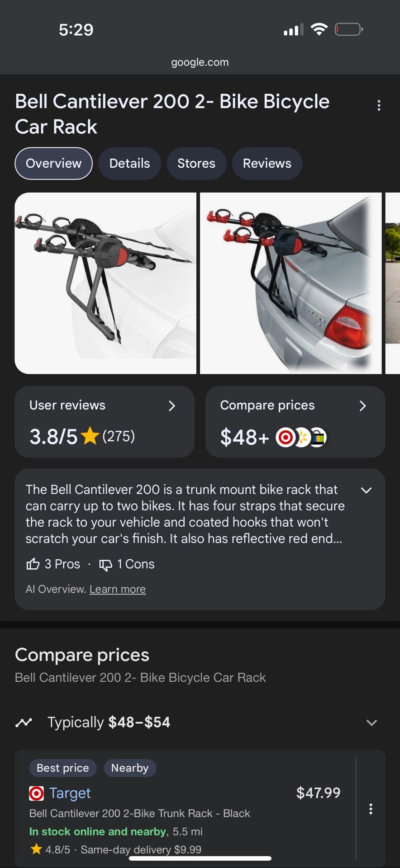The width and height of the screenshot is (400, 868).
Task: Tap the Target logo in Compare prices card
Action: (285, 437)
